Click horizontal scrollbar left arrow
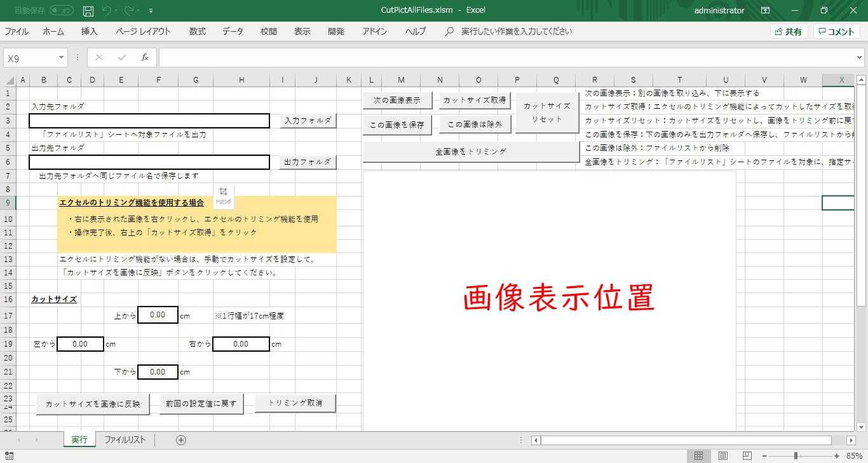The image size is (868, 463). click(x=536, y=440)
